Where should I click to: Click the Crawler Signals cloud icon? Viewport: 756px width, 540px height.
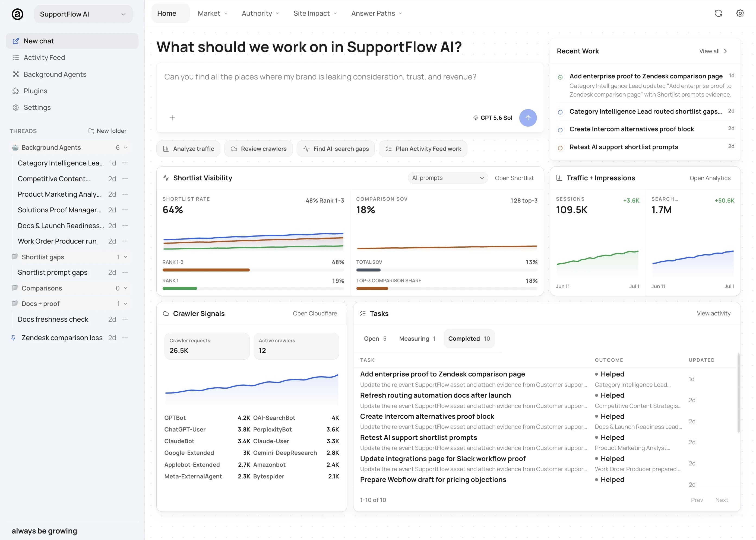point(166,314)
